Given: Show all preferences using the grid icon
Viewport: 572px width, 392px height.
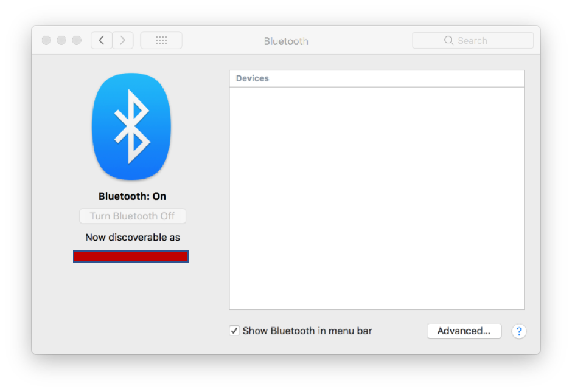Looking at the screenshot, I should coord(161,40).
